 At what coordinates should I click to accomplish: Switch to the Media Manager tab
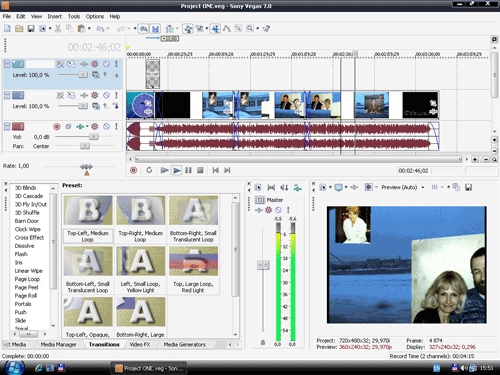58,345
